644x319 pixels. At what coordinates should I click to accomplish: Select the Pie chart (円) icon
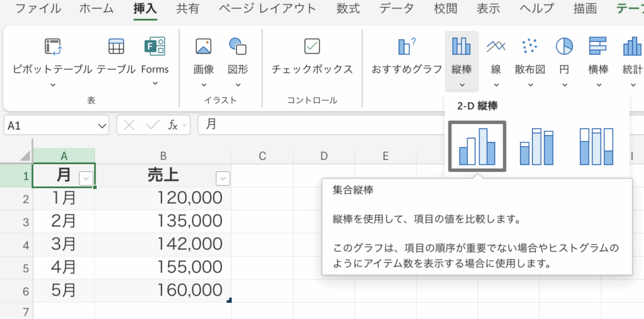[x=563, y=47]
